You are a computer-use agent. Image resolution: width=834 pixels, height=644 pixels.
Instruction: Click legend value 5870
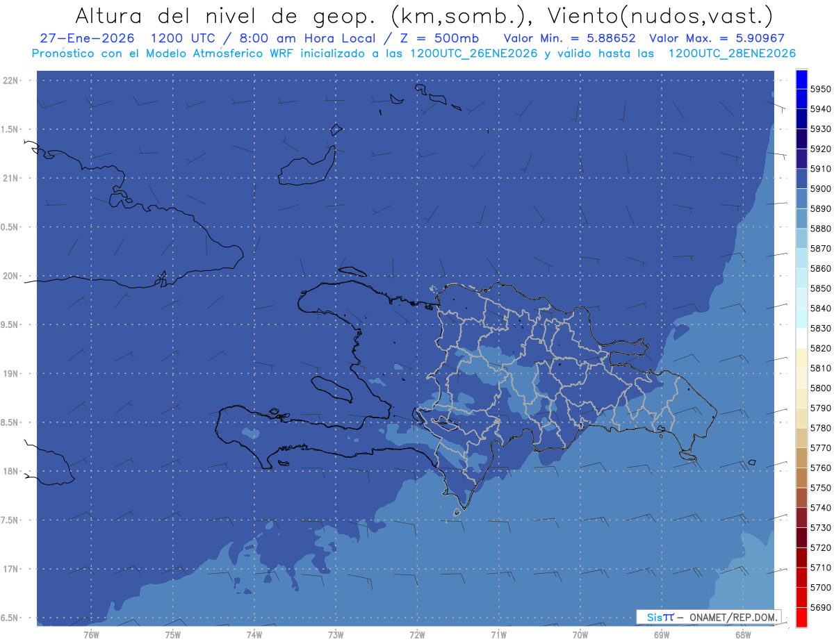(x=820, y=249)
